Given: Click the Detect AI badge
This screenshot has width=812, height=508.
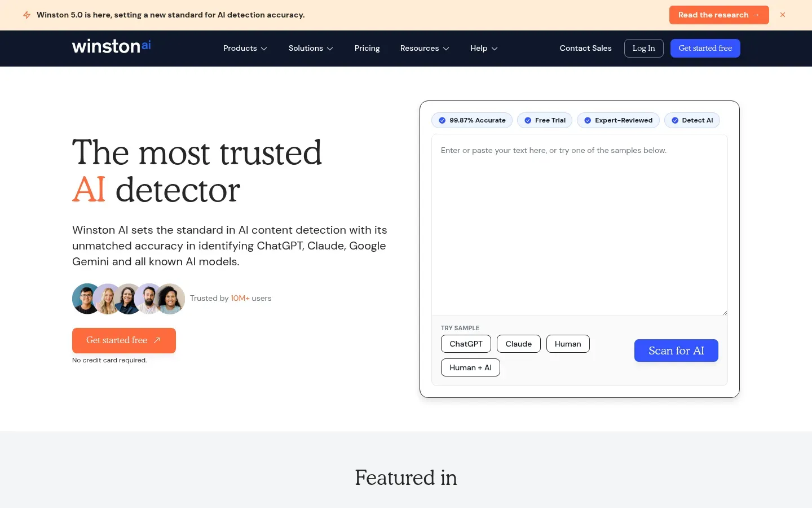Looking at the screenshot, I should tap(692, 120).
